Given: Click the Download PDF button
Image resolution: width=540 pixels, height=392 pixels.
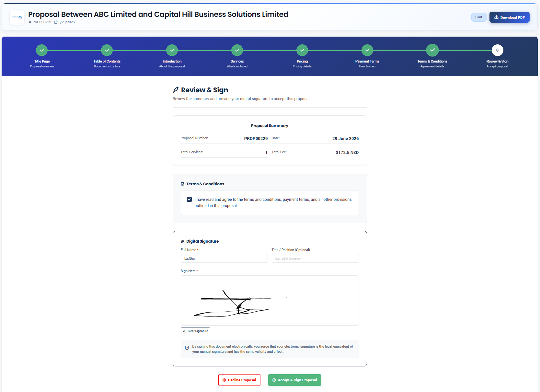Looking at the screenshot, I should (509, 17).
